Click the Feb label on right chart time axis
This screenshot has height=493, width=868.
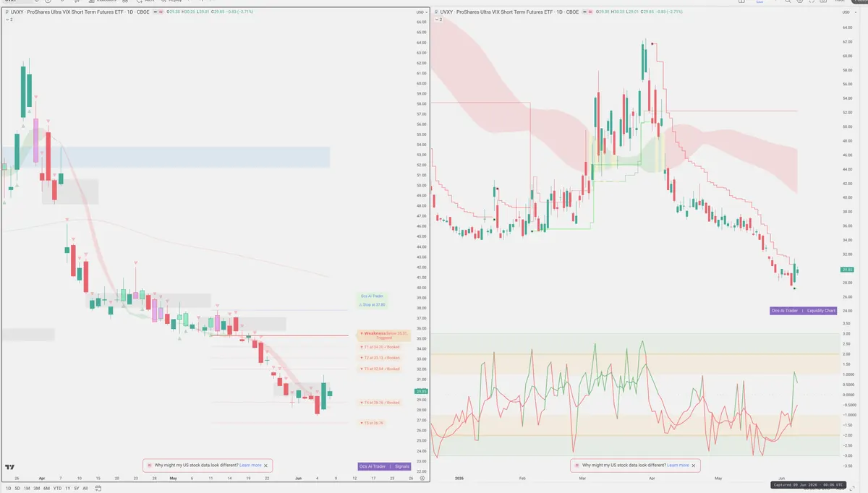coord(522,478)
